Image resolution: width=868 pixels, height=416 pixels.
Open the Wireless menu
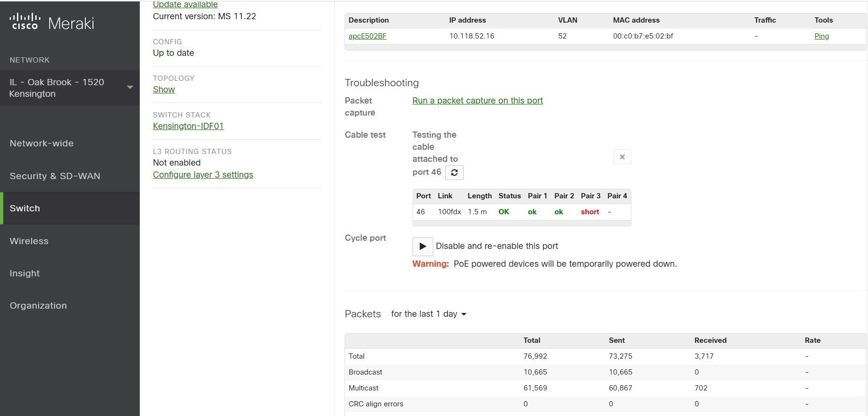click(x=29, y=241)
